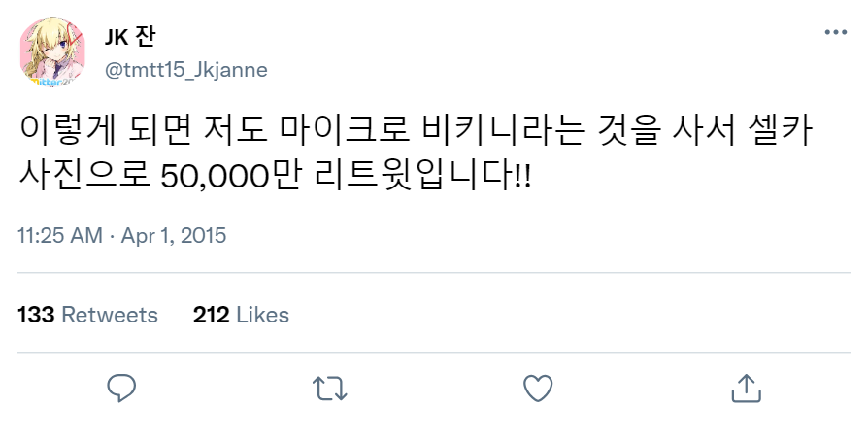868x441 pixels.
Task: Click the word 마이크로 in the tweet
Action: [x=345, y=130]
